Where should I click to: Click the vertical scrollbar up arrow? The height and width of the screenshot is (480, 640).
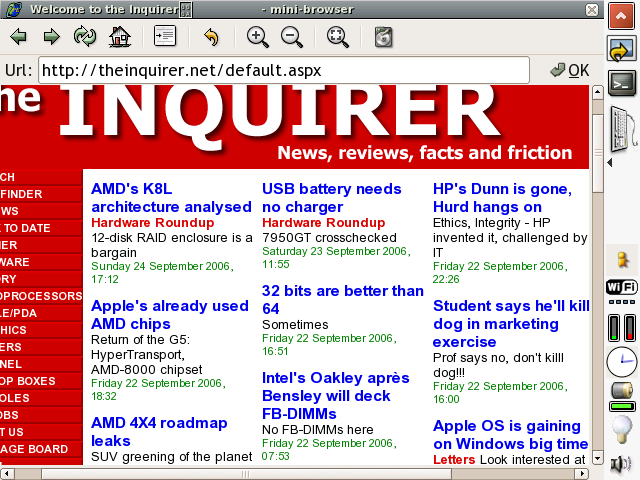click(x=598, y=92)
